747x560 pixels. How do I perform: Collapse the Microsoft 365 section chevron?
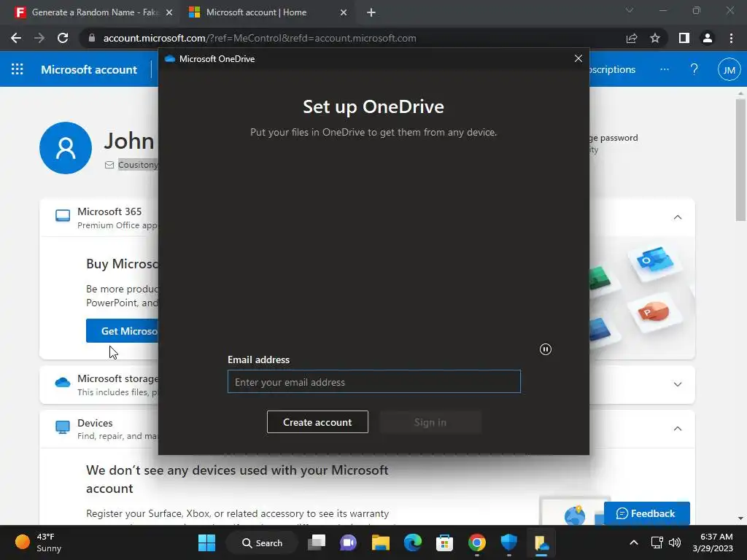point(678,217)
